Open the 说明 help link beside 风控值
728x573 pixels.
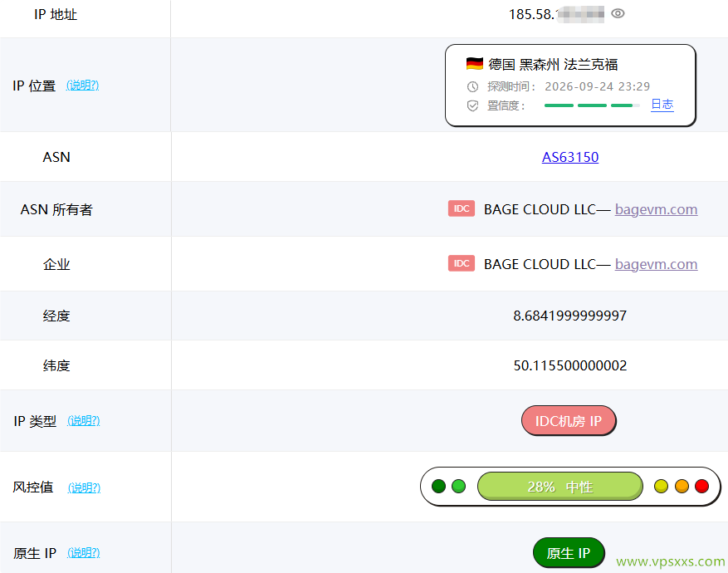tap(84, 487)
